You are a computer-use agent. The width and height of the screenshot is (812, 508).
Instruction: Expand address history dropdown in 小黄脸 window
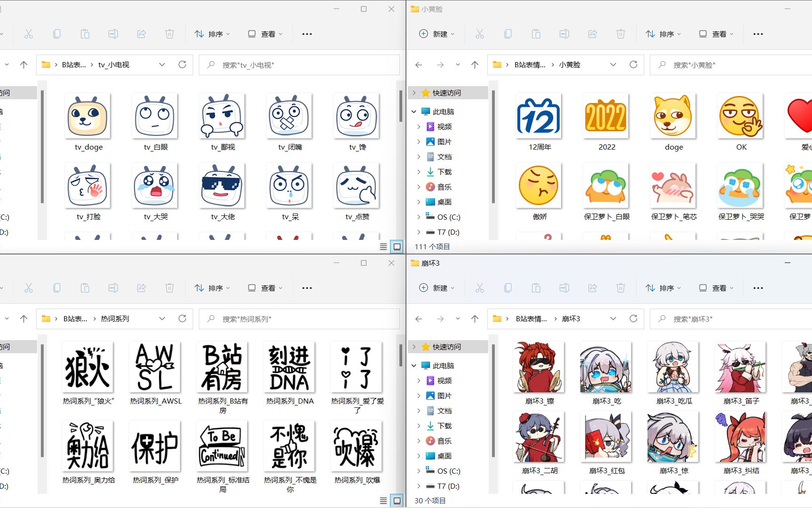(x=613, y=64)
